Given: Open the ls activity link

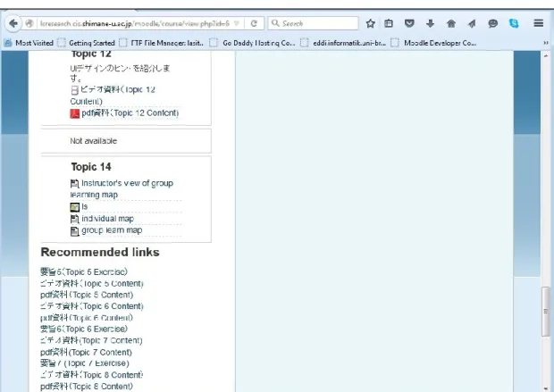Looking at the screenshot, I should click(85, 206).
